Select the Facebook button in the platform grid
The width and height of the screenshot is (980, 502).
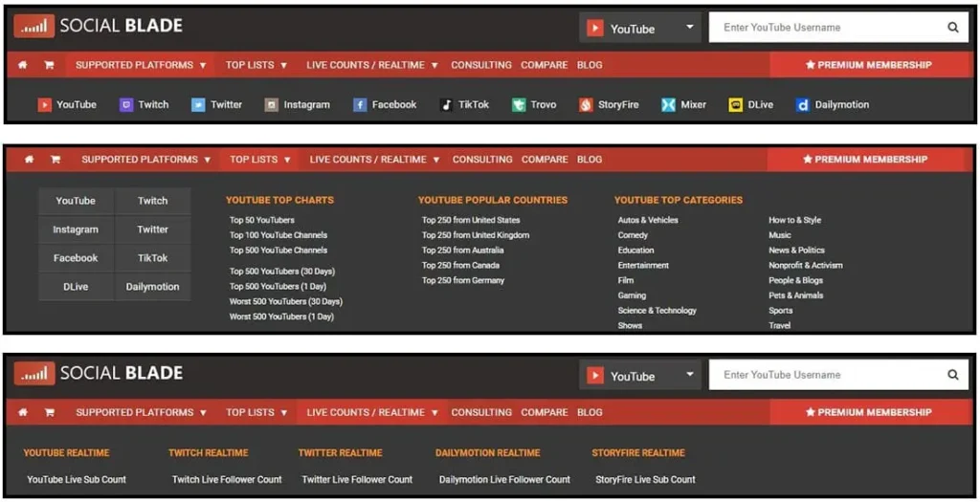(x=76, y=258)
